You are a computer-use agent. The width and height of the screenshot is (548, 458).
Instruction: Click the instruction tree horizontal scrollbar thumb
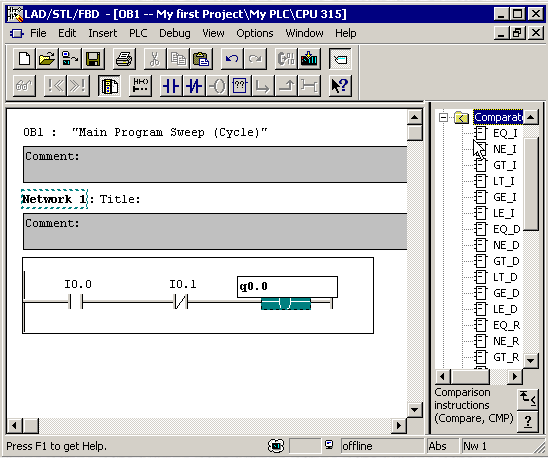point(470,377)
